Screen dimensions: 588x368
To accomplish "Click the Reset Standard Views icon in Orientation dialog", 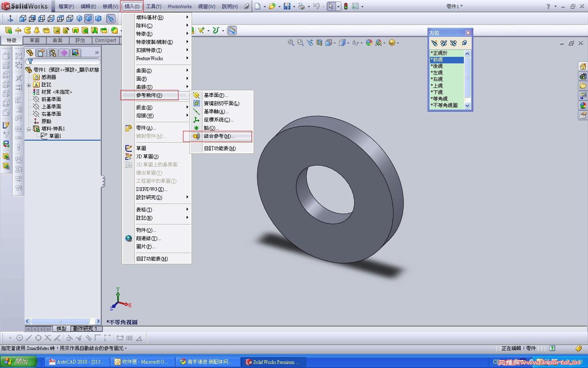I will click(454, 43).
